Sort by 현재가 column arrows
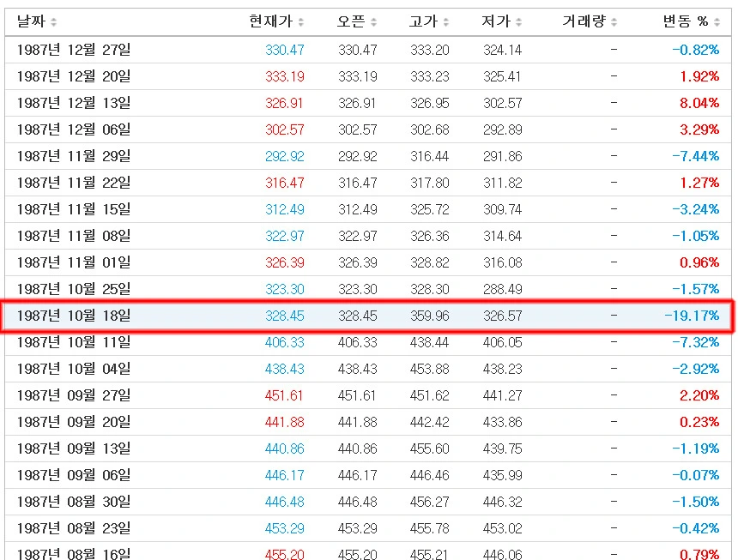 (x=301, y=22)
